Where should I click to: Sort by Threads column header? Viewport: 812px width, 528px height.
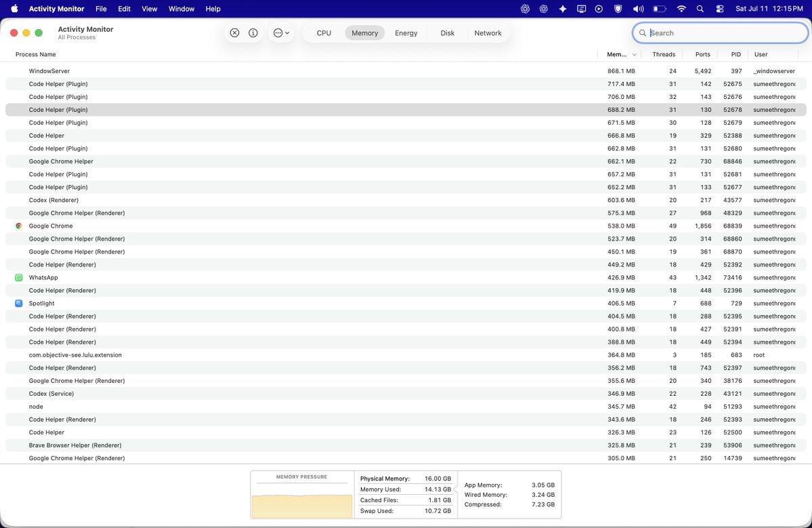pos(664,54)
